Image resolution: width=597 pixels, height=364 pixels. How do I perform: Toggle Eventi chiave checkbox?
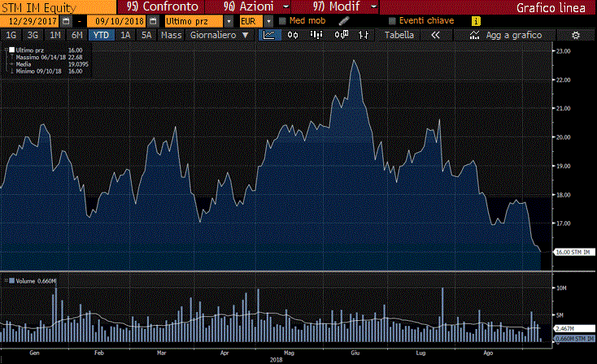tap(392, 21)
